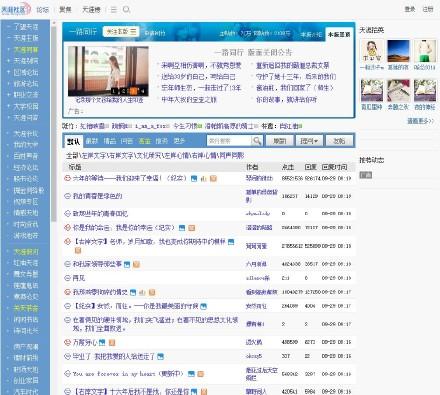Click the 关注本版 follow button

(121, 32)
